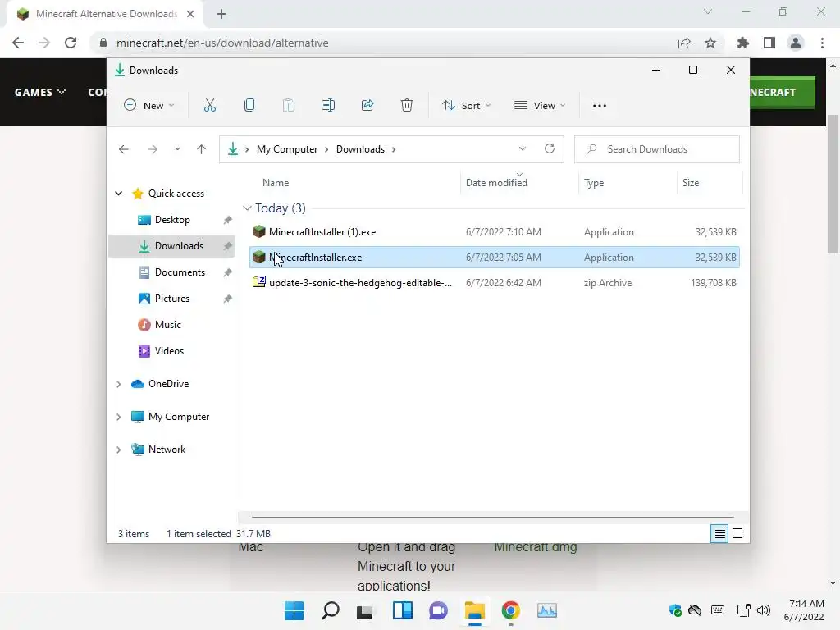Open a new Chrome tab
The image size is (840, 630).
[x=221, y=14]
